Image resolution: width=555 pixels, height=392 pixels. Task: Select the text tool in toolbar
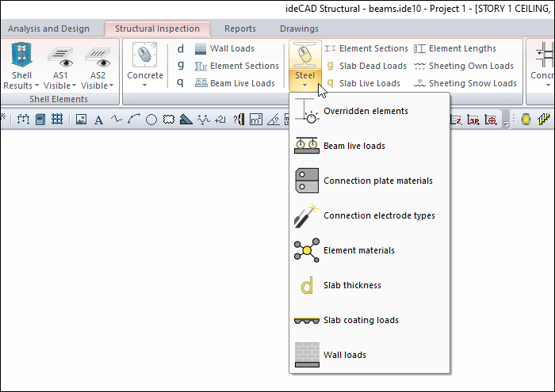98,120
